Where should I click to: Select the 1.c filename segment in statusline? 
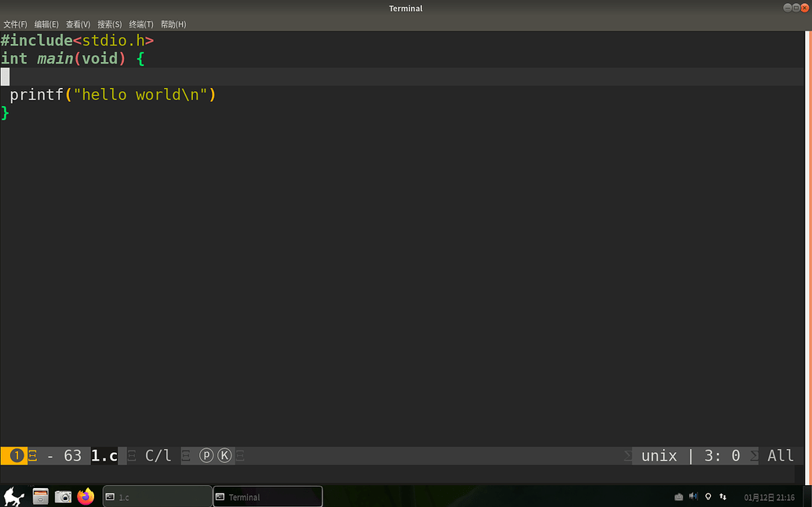click(x=104, y=455)
